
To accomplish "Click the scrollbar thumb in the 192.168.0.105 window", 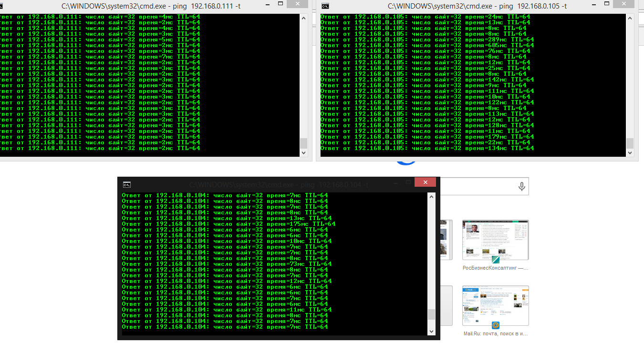I will [x=630, y=143].
